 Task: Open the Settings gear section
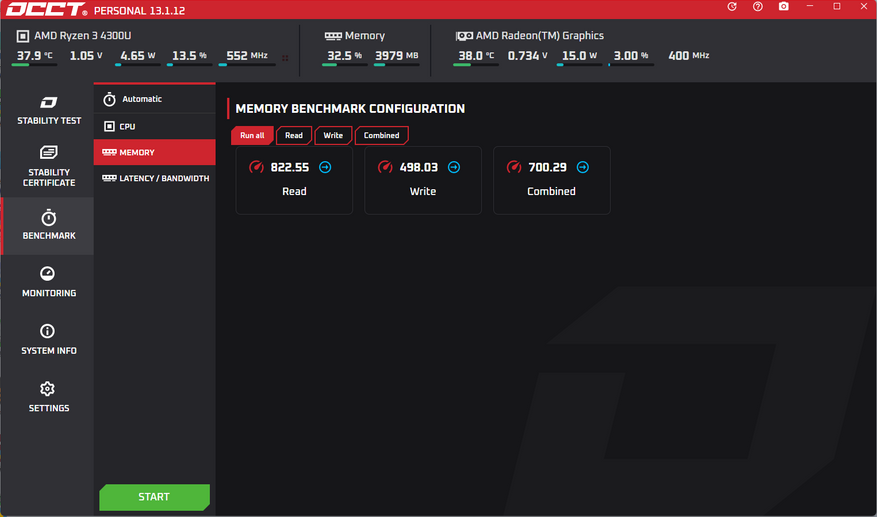pyautogui.click(x=49, y=398)
